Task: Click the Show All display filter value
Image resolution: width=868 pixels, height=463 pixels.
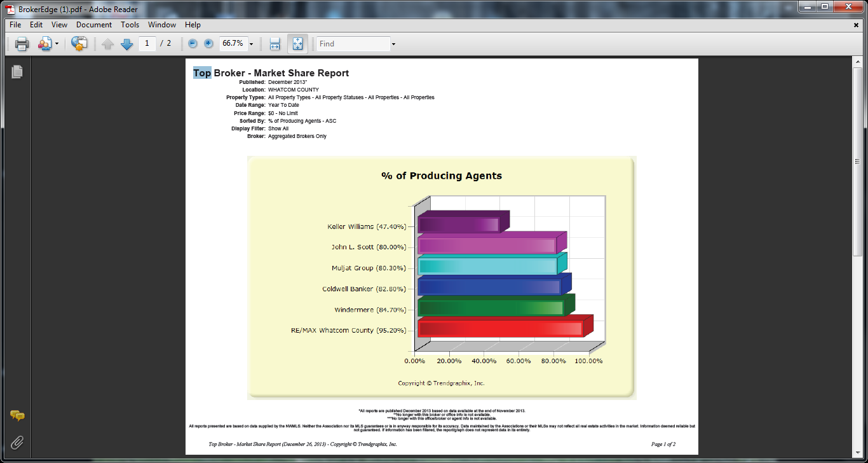Action: [278, 128]
